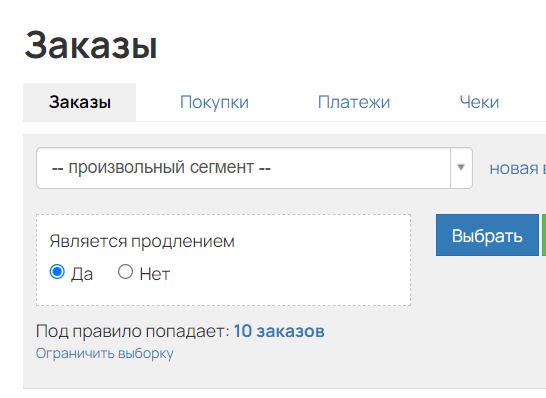Viewport: 546px width, 398px height.
Task: Select the Да radio button
Action: click(57, 272)
